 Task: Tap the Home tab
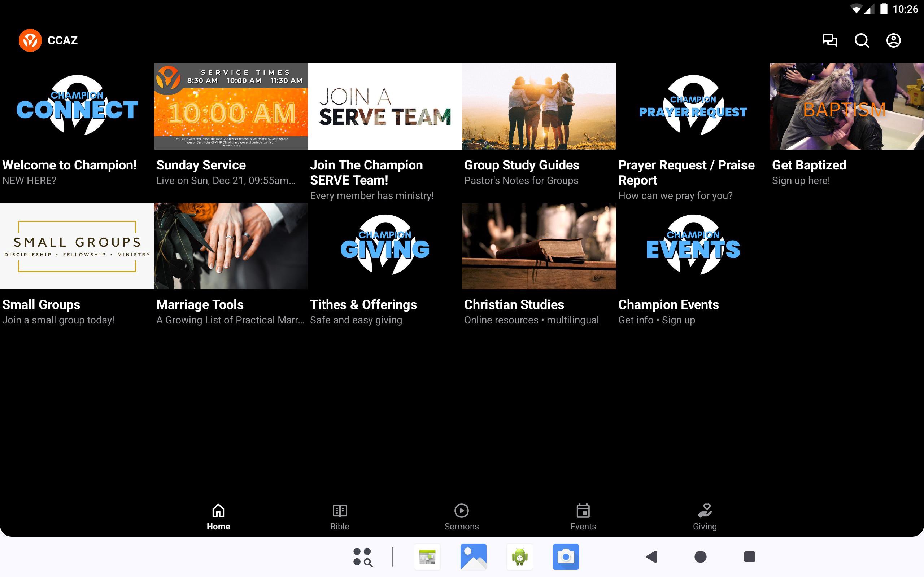(218, 517)
